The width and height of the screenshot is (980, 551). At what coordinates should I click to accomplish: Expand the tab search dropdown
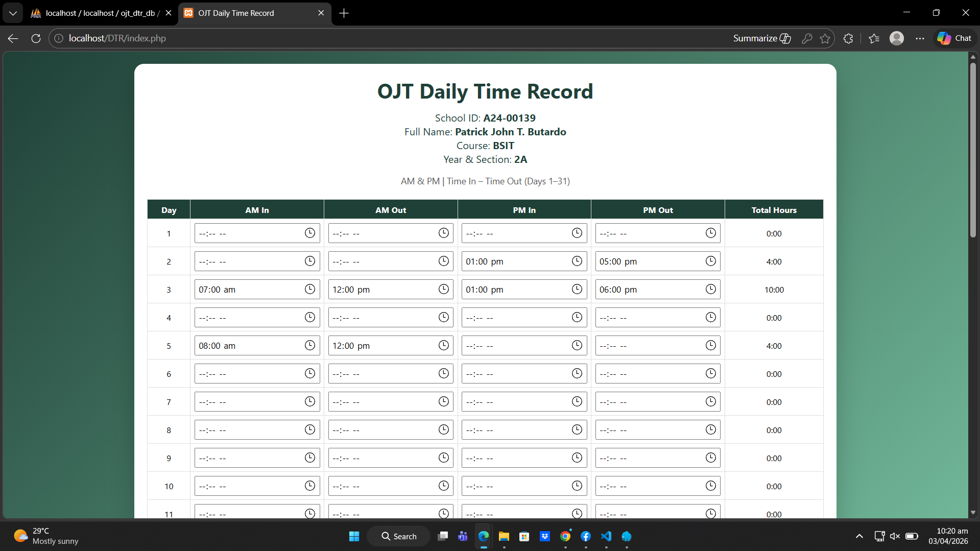(x=13, y=13)
